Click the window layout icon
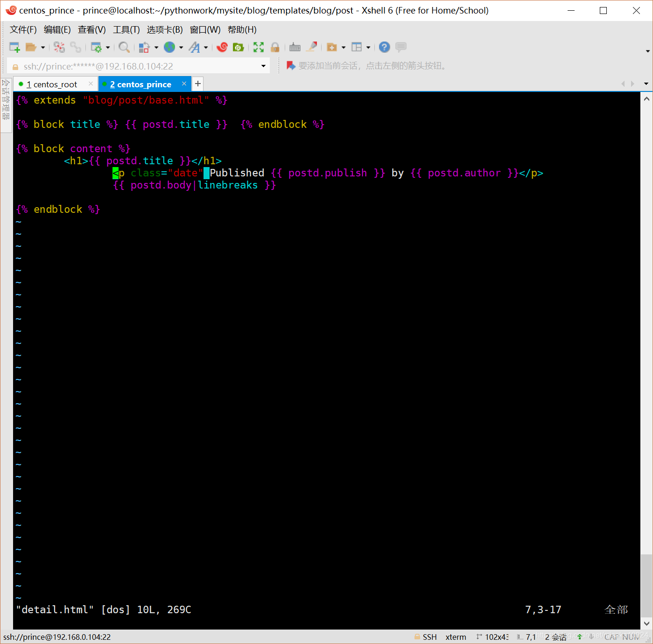This screenshot has width=653, height=644. [357, 47]
